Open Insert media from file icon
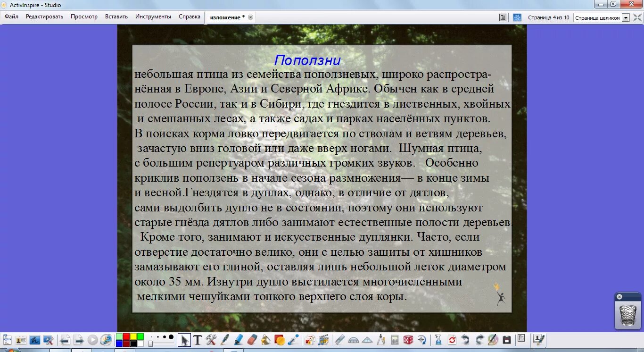This screenshot has height=352, width=644. [x=310, y=340]
